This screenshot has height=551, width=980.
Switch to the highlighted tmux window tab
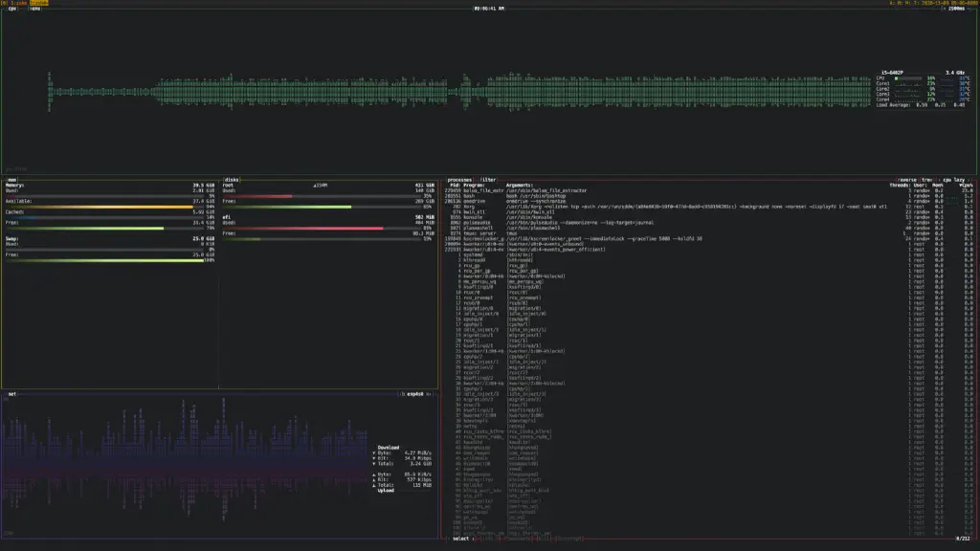pyautogui.click(x=38, y=3)
